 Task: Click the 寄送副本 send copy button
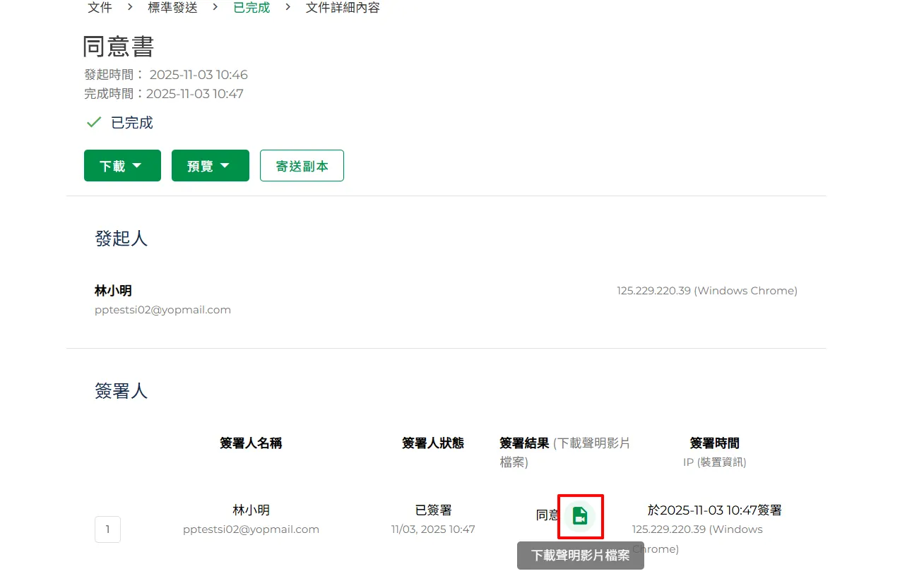coord(302,165)
